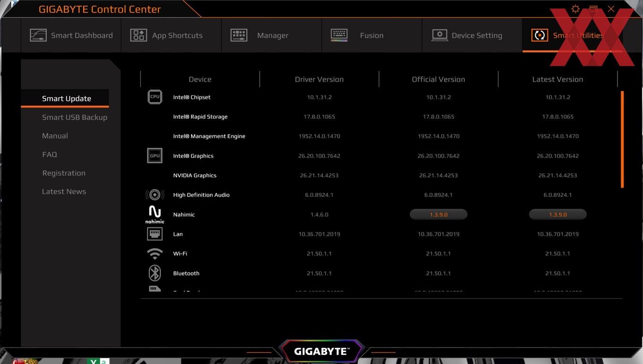Open Smart USB Backup in sidebar
The height and width of the screenshot is (364, 643).
tap(75, 117)
